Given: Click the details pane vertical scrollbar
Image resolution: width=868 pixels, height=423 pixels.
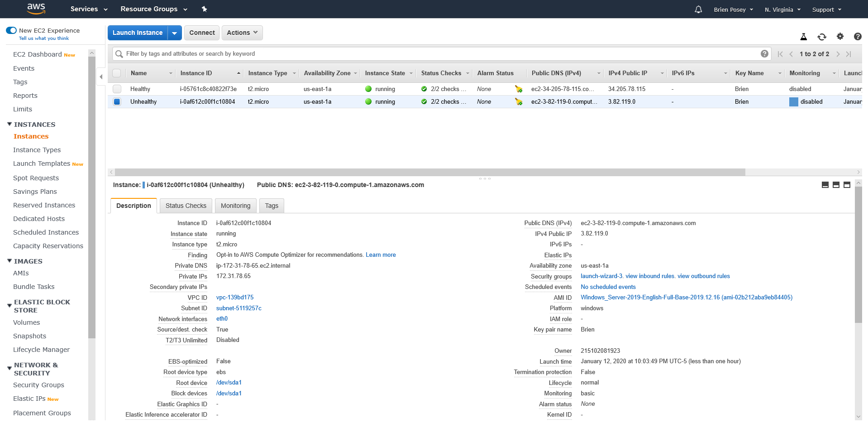Looking at the screenshot, I should click(858, 255).
